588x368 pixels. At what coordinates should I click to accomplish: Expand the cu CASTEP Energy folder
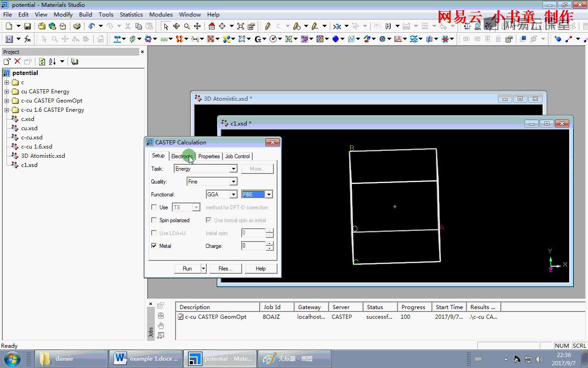(x=7, y=92)
